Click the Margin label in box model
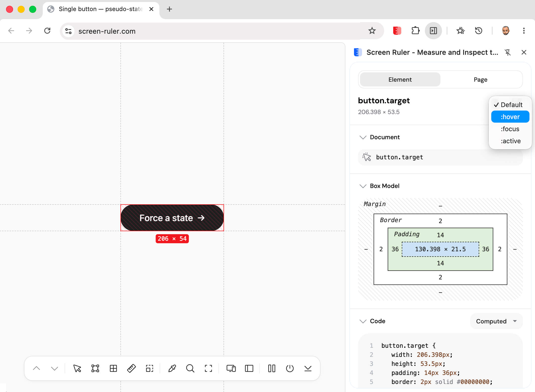Screen dimensions: 535x392 [x=375, y=204]
